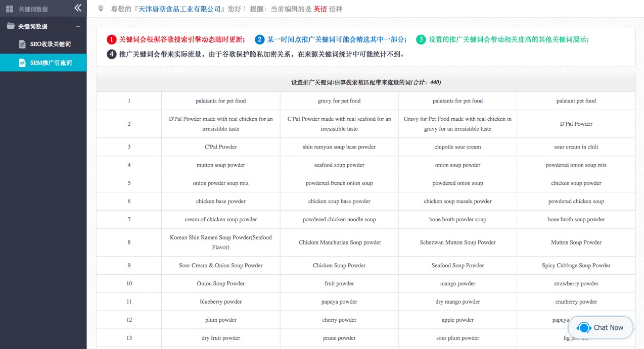This screenshot has width=644, height=349.
Task: Select 'powdered onion soup mix' cell
Action: (x=576, y=165)
